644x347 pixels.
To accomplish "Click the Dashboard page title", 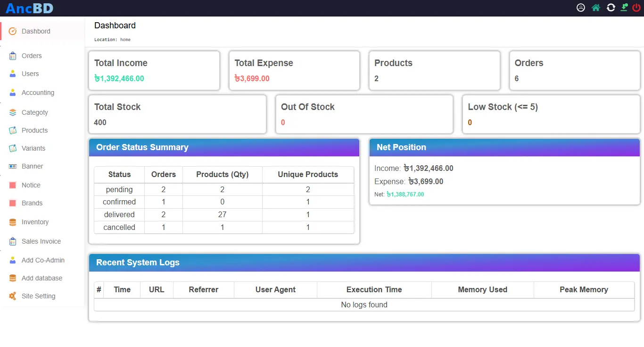I will pyautogui.click(x=115, y=25).
